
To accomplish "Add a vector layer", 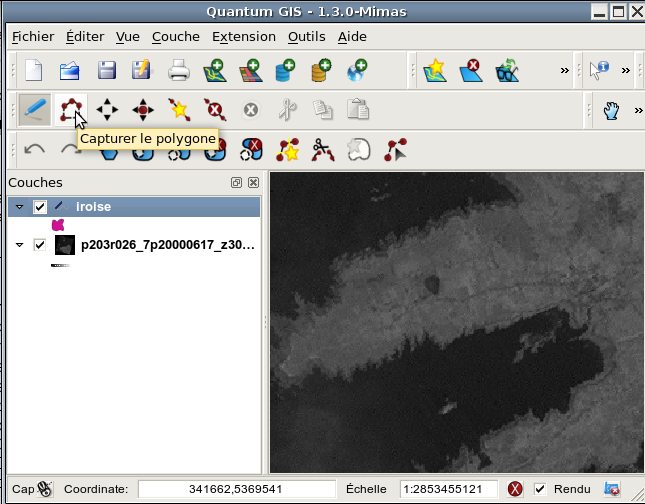I will (x=215, y=70).
